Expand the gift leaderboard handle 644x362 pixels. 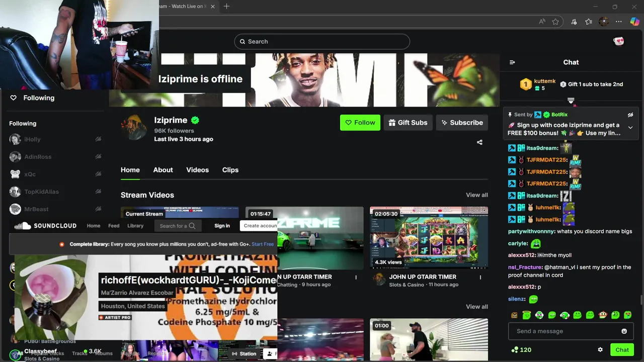571,101
